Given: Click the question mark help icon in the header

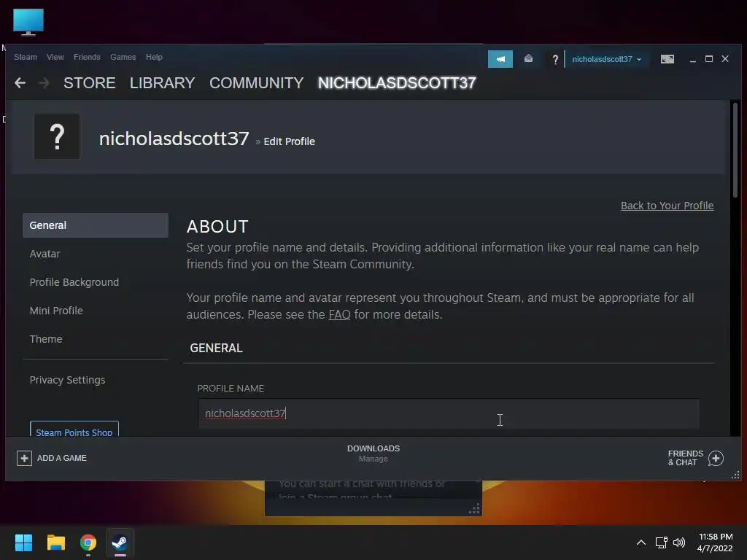Looking at the screenshot, I should tap(555, 60).
